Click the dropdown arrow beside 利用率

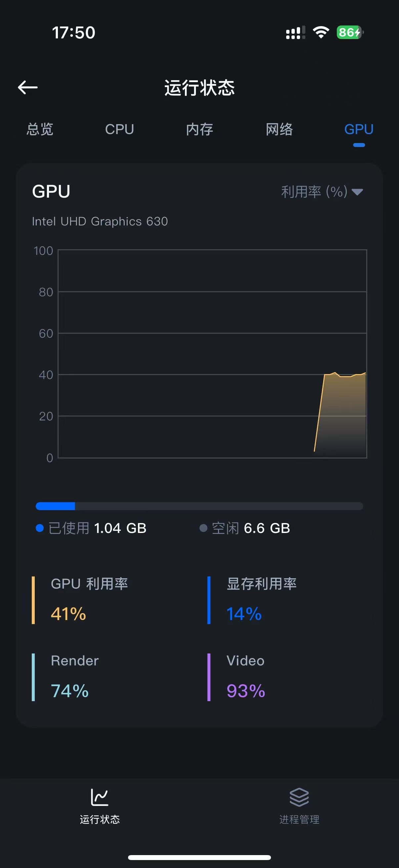(x=357, y=192)
